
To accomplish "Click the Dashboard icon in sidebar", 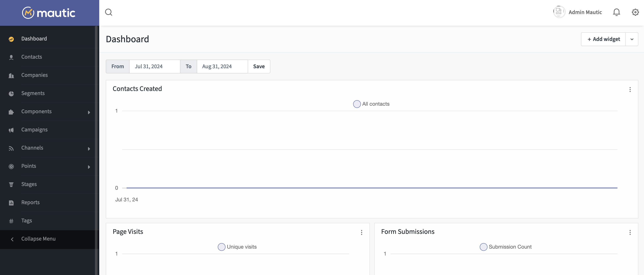I will [11, 39].
